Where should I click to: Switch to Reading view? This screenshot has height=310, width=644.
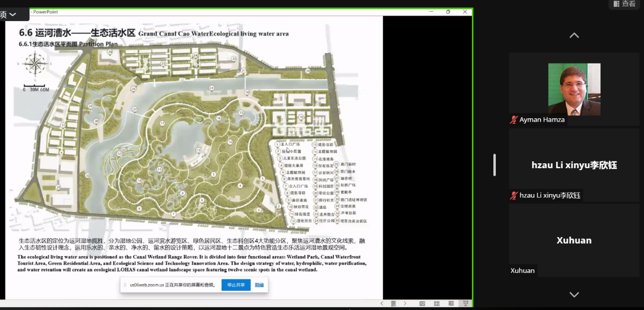[451, 304]
